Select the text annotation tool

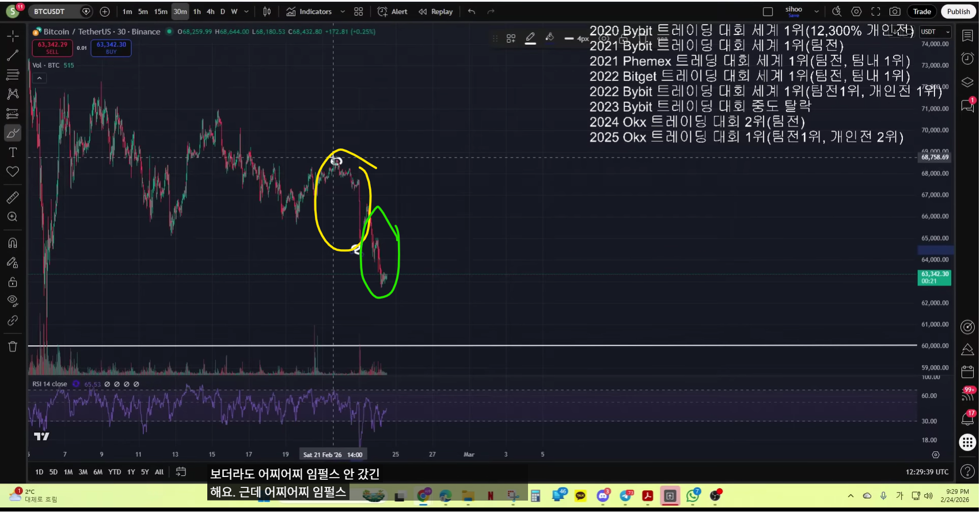13,152
